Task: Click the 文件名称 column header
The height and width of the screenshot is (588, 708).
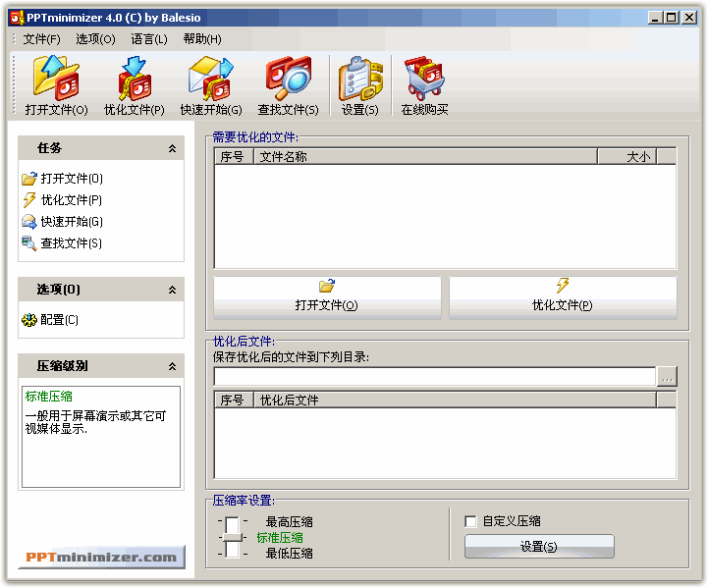Action: pos(426,157)
